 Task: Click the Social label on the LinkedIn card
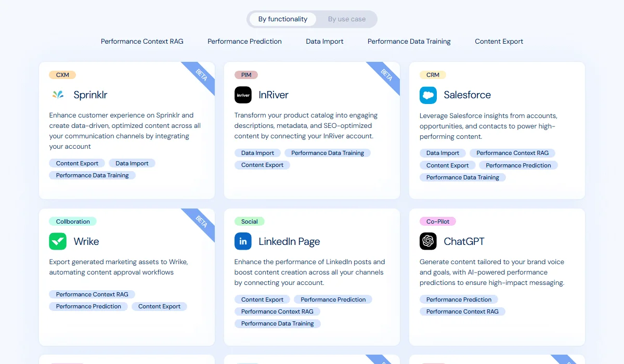point(249,221)
